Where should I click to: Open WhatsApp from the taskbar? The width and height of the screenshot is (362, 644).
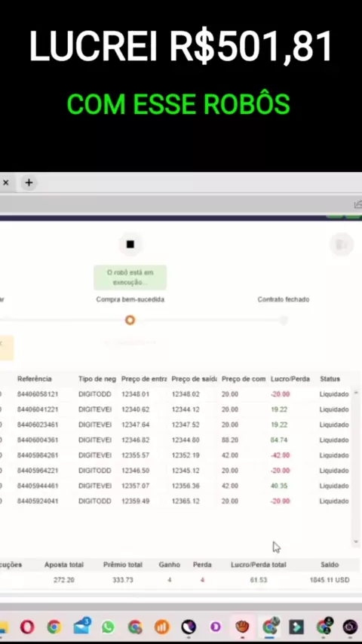[108, 627]
